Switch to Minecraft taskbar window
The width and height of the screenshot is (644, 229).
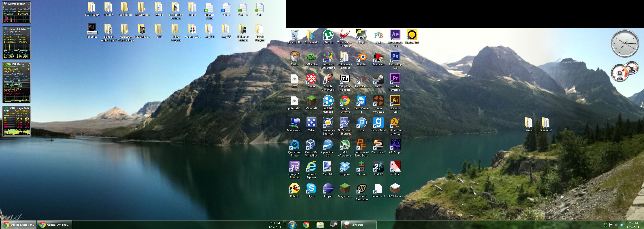[x=359, y=225]
